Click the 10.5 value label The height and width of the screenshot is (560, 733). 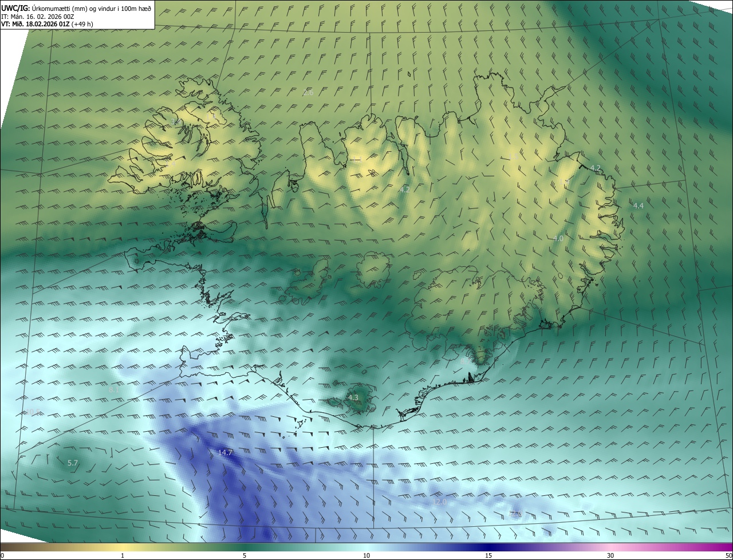[x=33, y=412]
